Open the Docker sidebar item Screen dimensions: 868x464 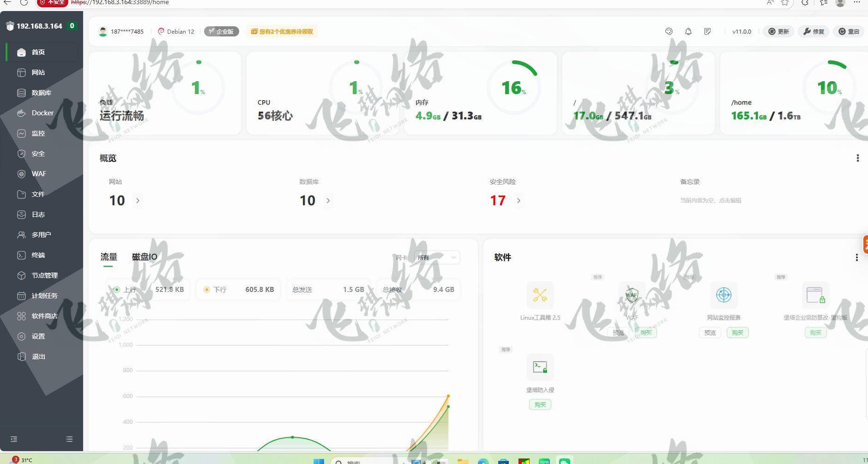[x=42, y=113]
